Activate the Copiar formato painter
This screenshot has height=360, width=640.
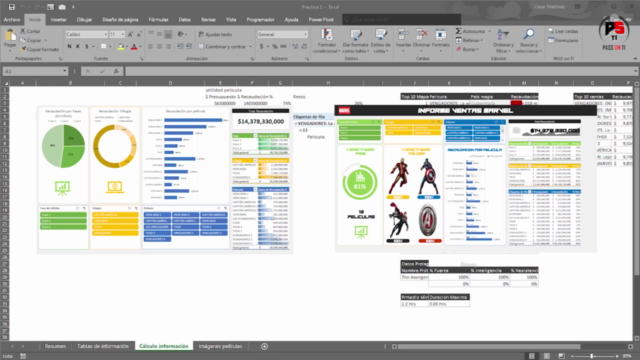click(x=40, y=49)
